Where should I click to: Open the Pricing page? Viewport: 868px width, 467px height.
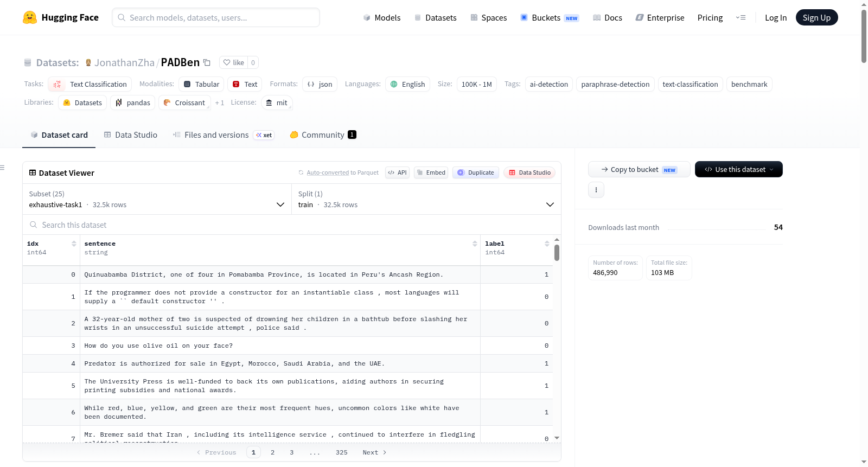click(710, 17)
